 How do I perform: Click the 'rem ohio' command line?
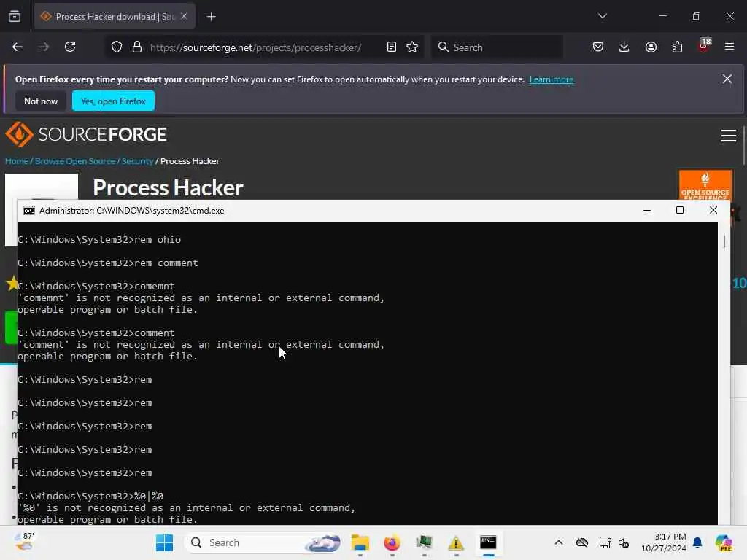[x=99, y=239]
